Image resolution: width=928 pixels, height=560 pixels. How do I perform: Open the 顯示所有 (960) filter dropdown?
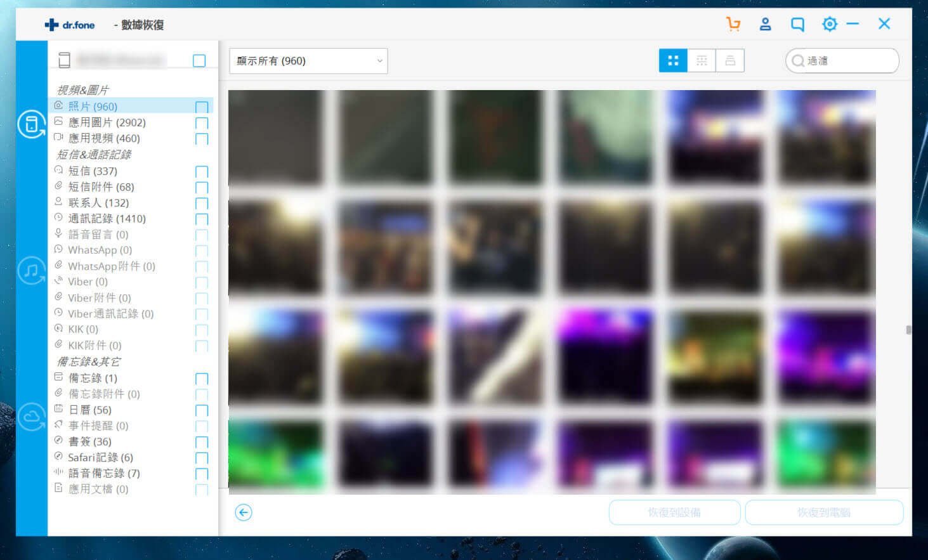click(308, 61)
